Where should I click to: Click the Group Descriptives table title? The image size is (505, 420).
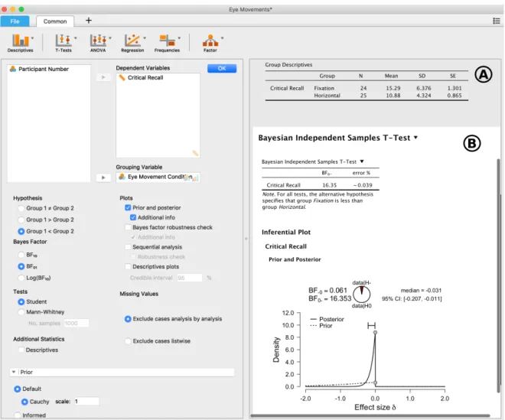(x=288, y=65)
